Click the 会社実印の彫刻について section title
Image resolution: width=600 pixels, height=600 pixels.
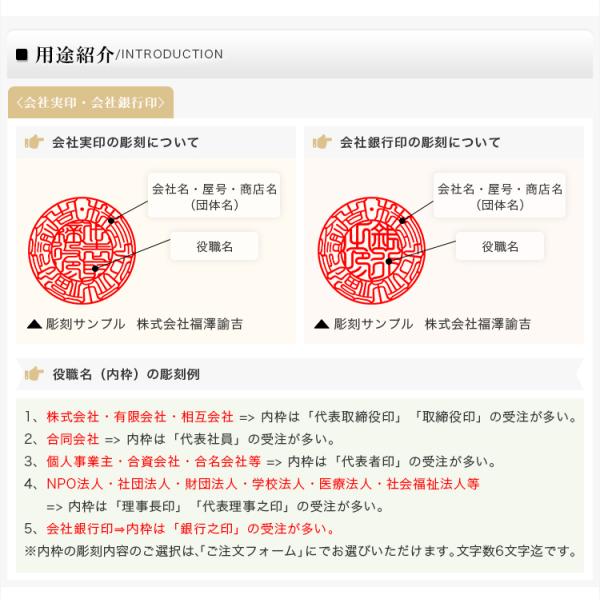point(126,142)
